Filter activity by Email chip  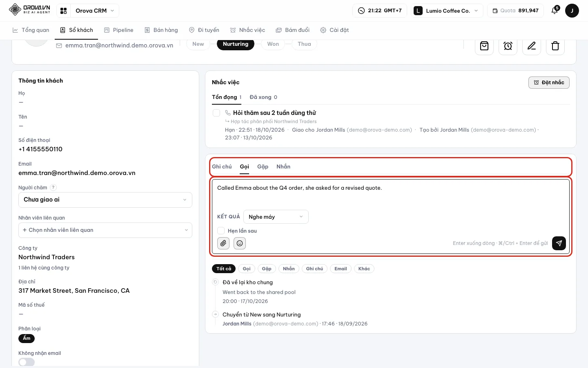click(341, 269)
